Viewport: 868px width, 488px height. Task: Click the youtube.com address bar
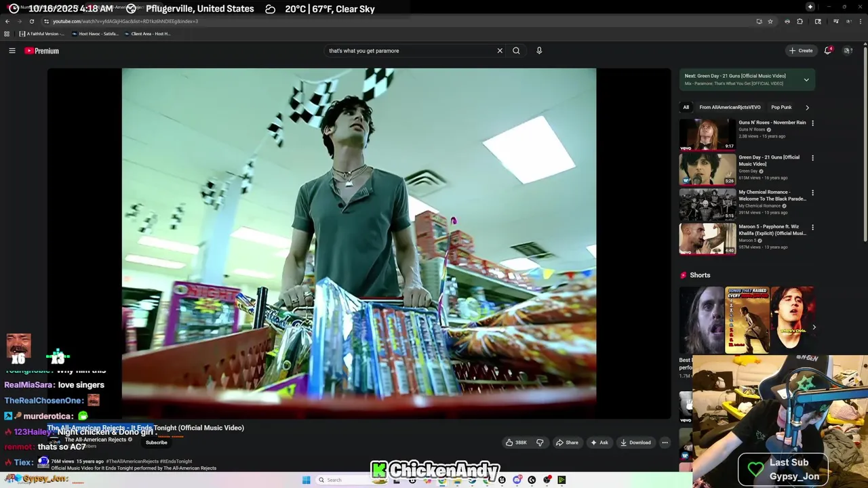pos(400,21)
